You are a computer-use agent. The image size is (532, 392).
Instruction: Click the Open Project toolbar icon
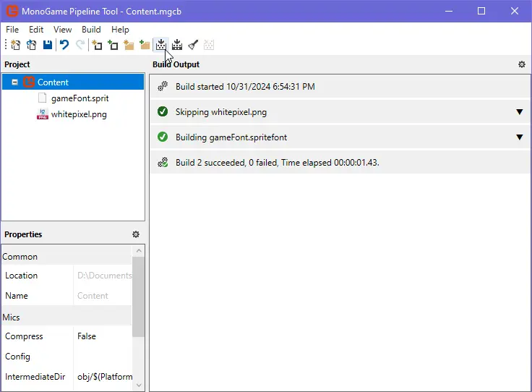click(32, 45)
